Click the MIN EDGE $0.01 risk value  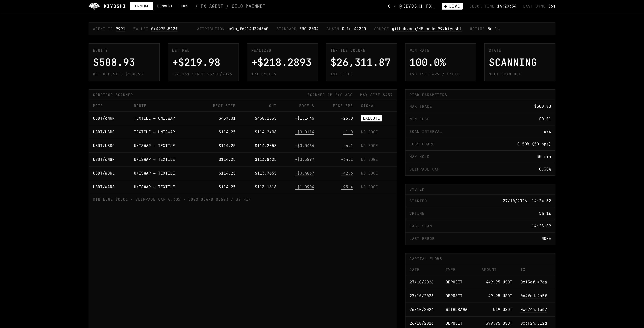pos(545,119)
